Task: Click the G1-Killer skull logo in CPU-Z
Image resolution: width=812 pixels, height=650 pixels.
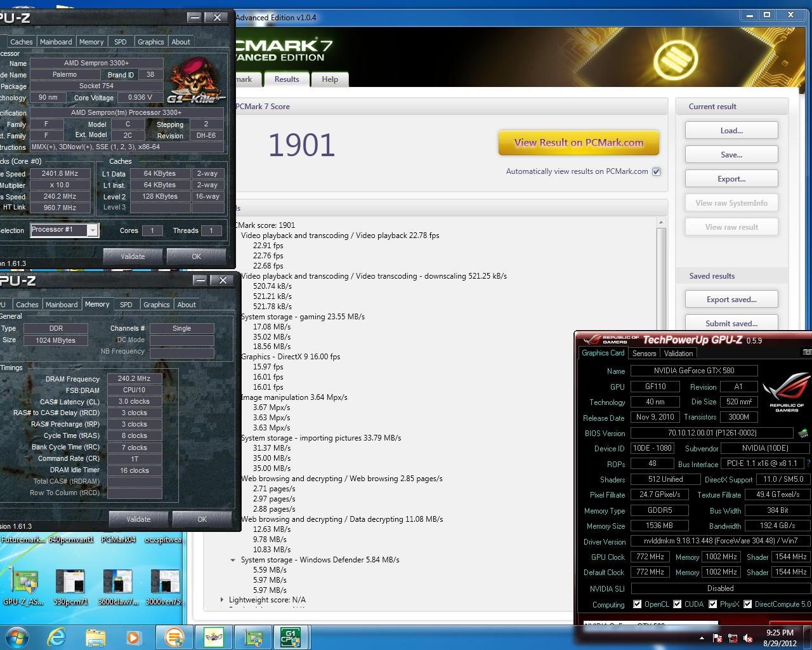Action: pos(195,81)
